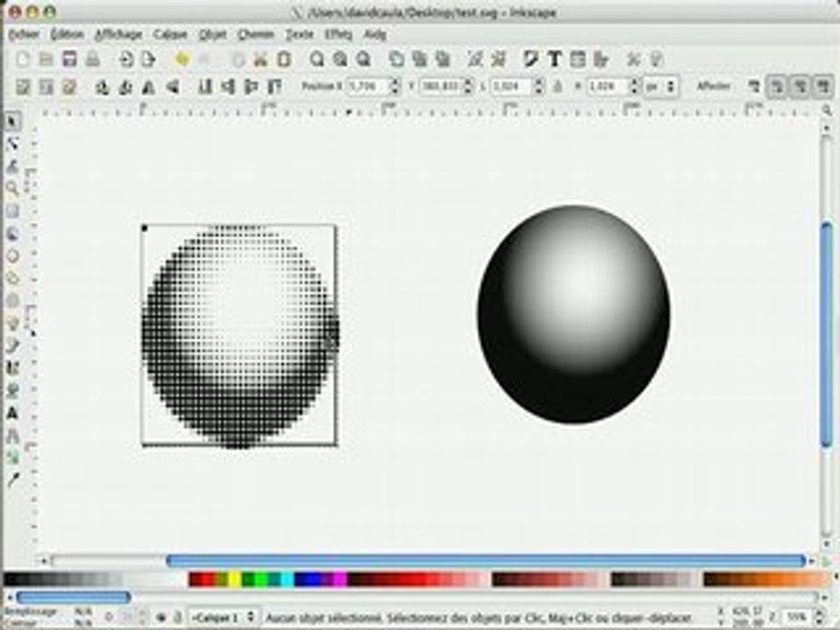This screenshot has width=840, height=630.
Task: Click the width L input field
Action: [x=512, y=87]
